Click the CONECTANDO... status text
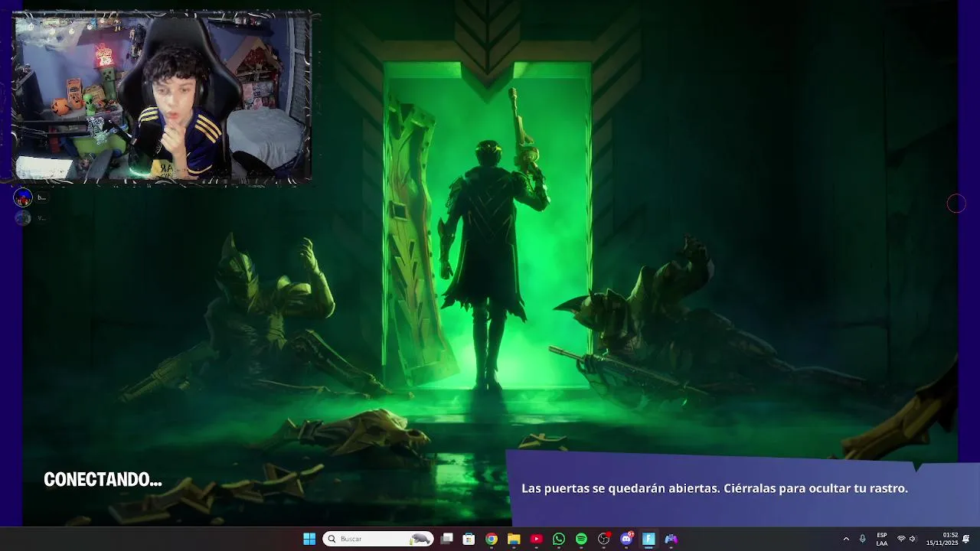This screenshot has height=551, width=980. 103,480
